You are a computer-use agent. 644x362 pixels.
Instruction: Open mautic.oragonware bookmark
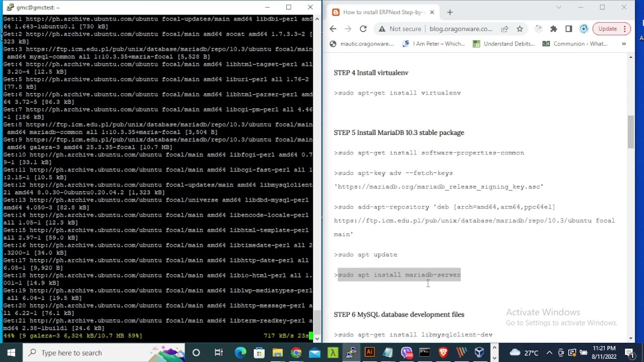(x=362, y=44)
